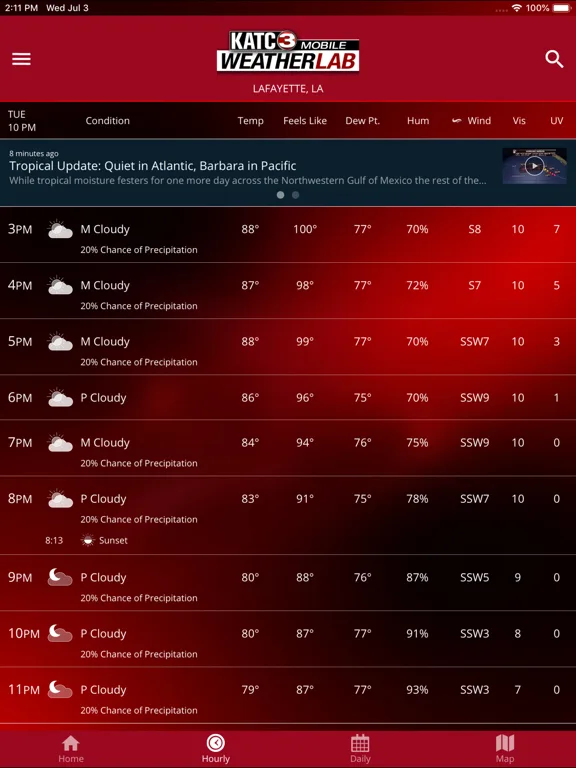The image size is (576, 768).
Task: Click the 2:11 PM status bar clock
Action: (21, 8)
